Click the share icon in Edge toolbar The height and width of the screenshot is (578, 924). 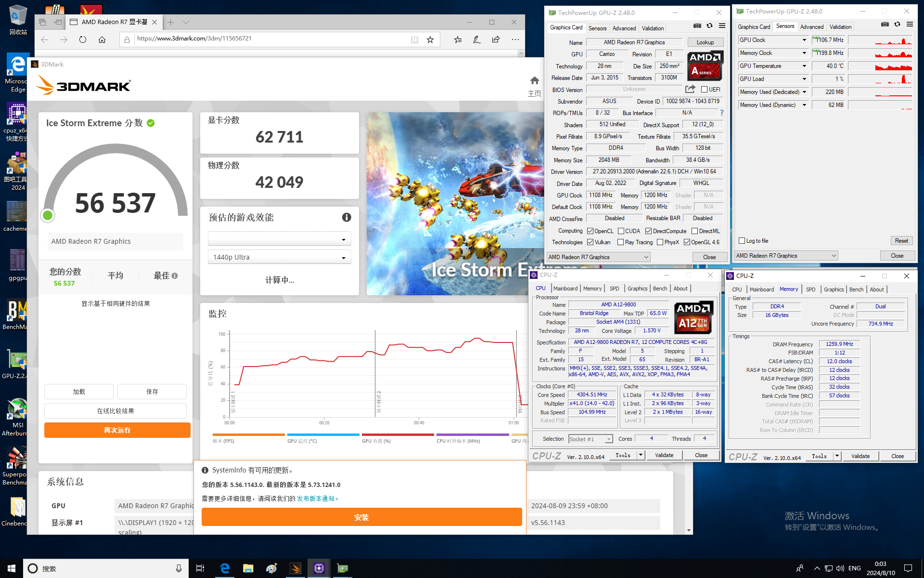(496, 39)
